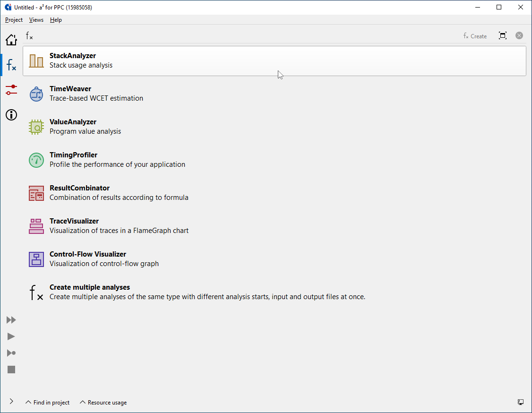Open the Setup sliders sidebar icon
Viewport: 532px width, 413px height.
click(x=11, y=90)
